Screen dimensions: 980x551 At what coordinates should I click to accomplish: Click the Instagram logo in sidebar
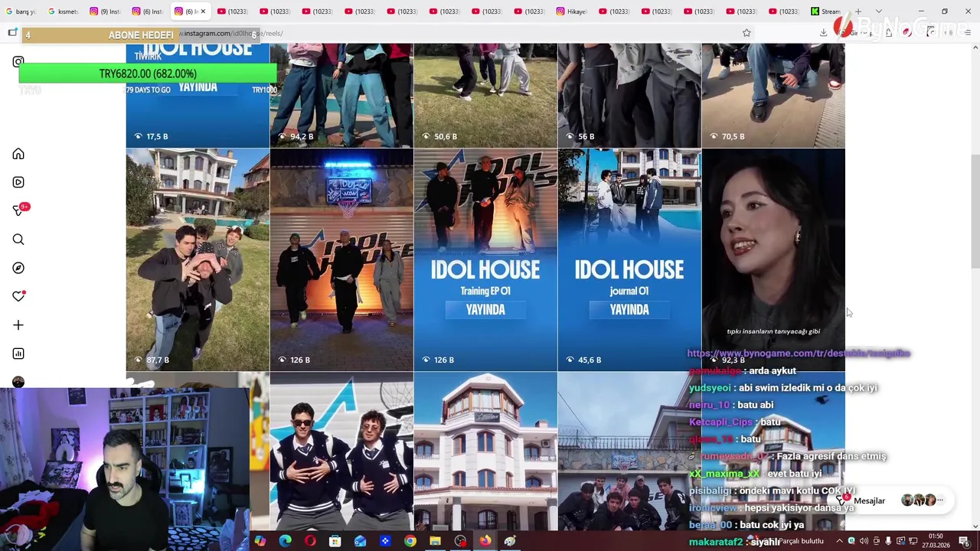(18, 61)
